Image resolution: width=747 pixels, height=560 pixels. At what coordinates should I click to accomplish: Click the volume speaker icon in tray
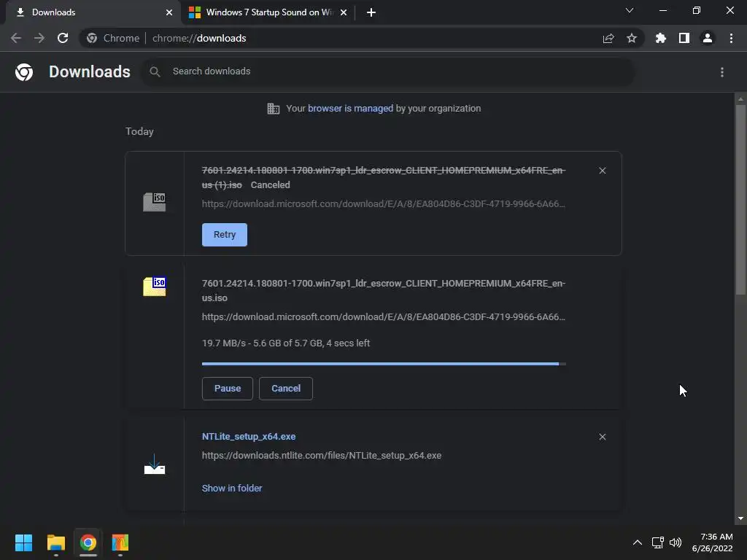[676, 542]
